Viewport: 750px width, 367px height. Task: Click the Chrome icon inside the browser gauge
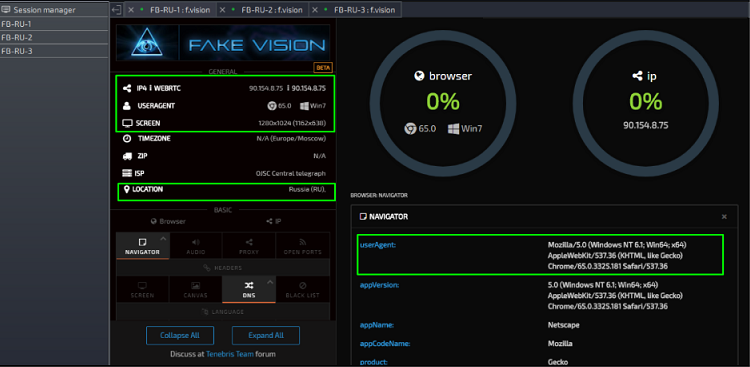pyautogui.click(x=410, y=129)
